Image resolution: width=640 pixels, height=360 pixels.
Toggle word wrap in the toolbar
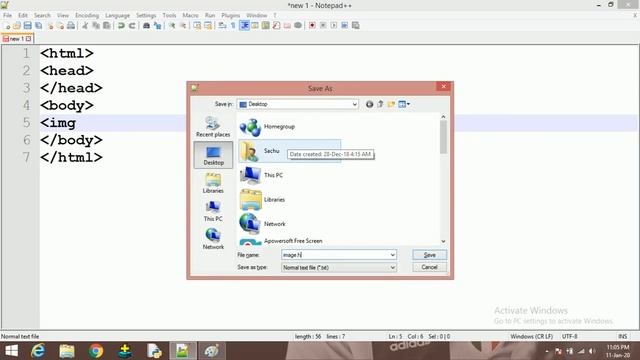222,25
